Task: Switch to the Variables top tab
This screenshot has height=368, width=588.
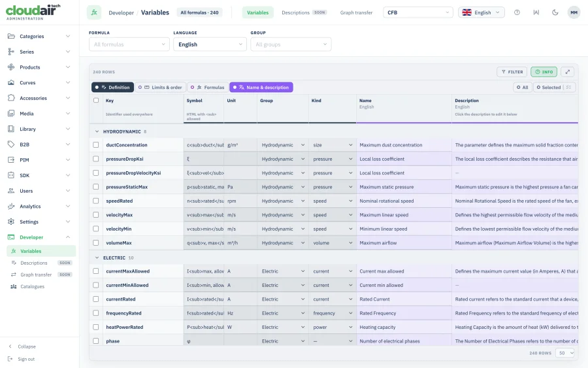Action: [257, 12]
